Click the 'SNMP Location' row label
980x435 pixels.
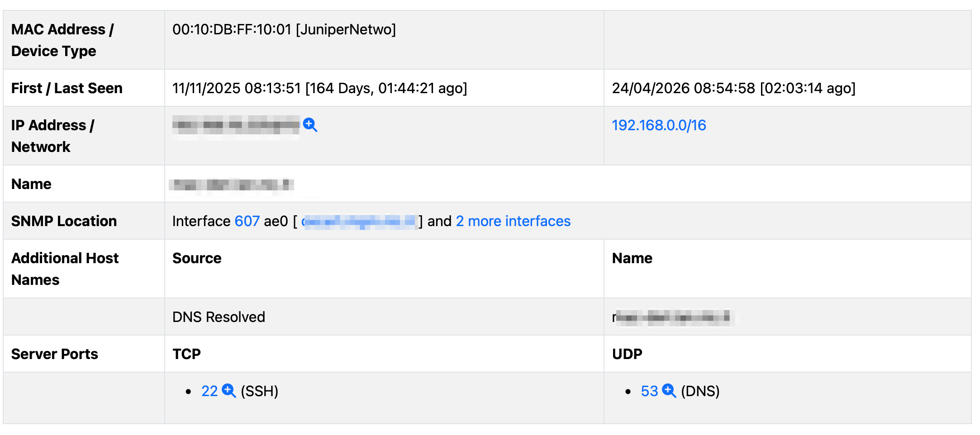tap(64, 221)
